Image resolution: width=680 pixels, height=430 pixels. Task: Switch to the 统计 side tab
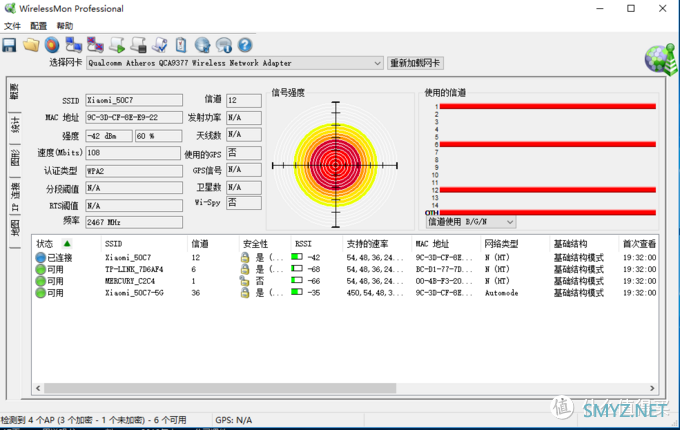[14, 125]
